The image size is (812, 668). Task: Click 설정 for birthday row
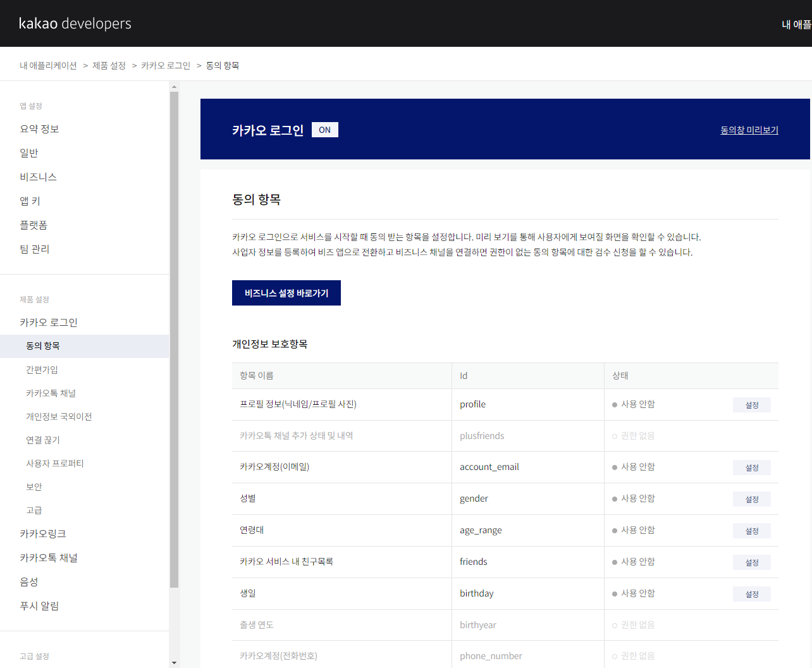(752, 594)
